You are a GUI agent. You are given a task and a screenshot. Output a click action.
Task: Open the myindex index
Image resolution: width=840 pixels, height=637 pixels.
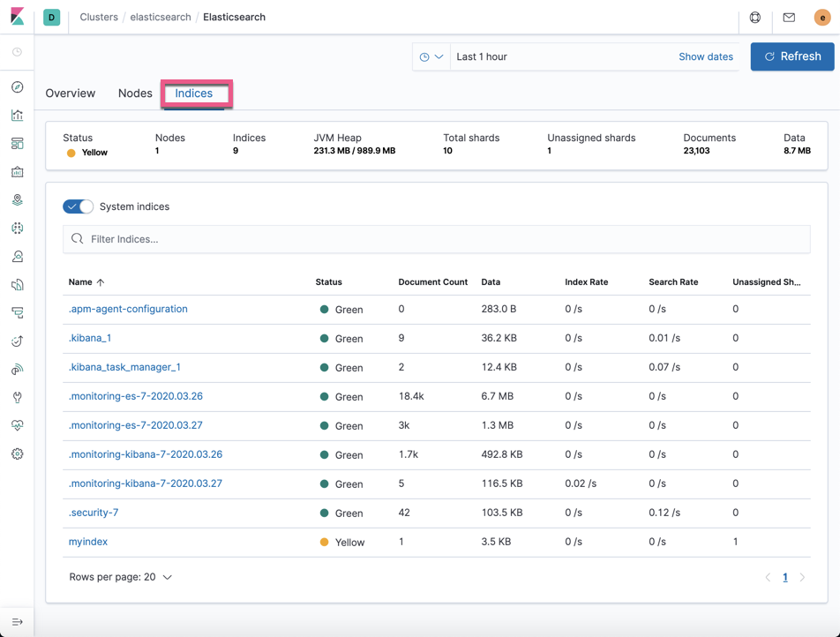(88, 542)
